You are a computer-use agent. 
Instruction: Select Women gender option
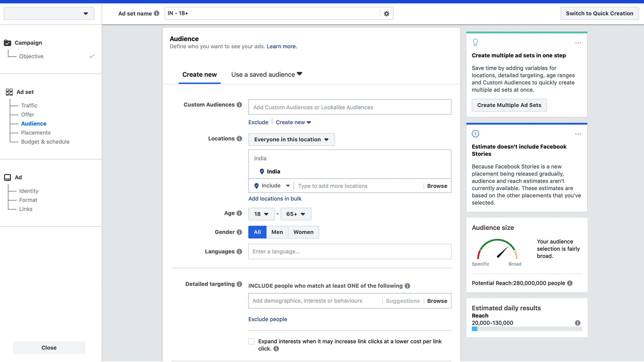tap(303, 232)
